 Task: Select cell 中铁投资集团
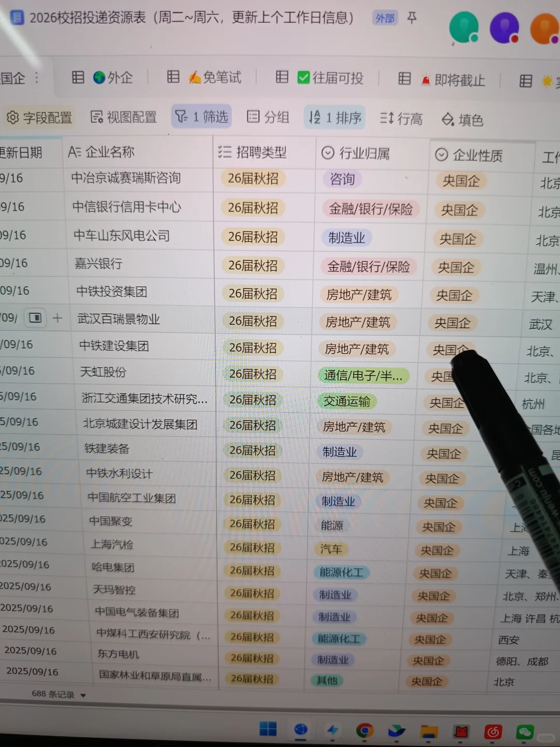point(112,292)
